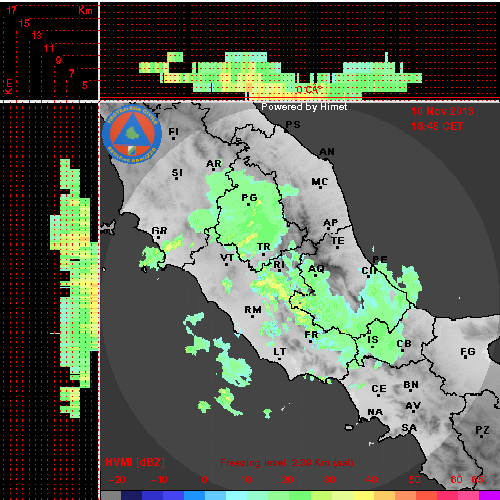Click the CB city label
The image size is (500, 500).
(x=404, y=343)
